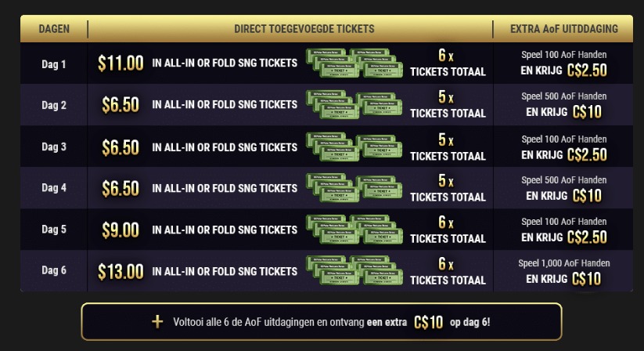Click the Dag 2 row label

(54, 105)
